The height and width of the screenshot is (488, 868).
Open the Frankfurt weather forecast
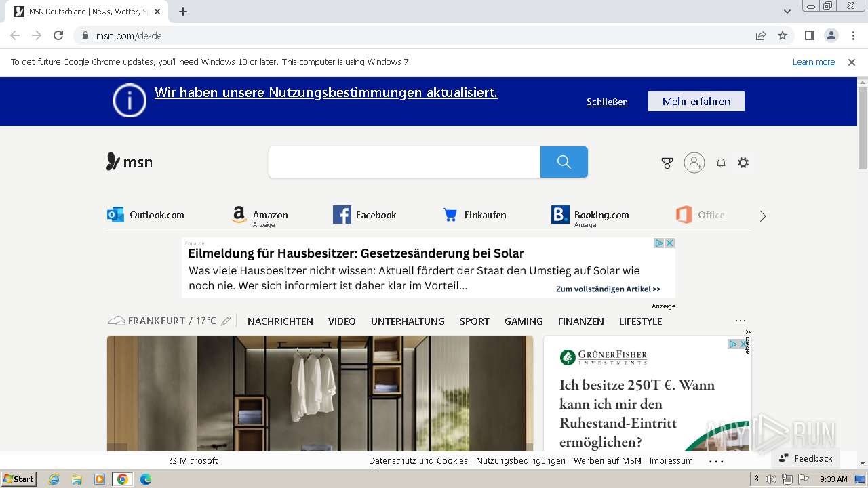coord(162,321)
